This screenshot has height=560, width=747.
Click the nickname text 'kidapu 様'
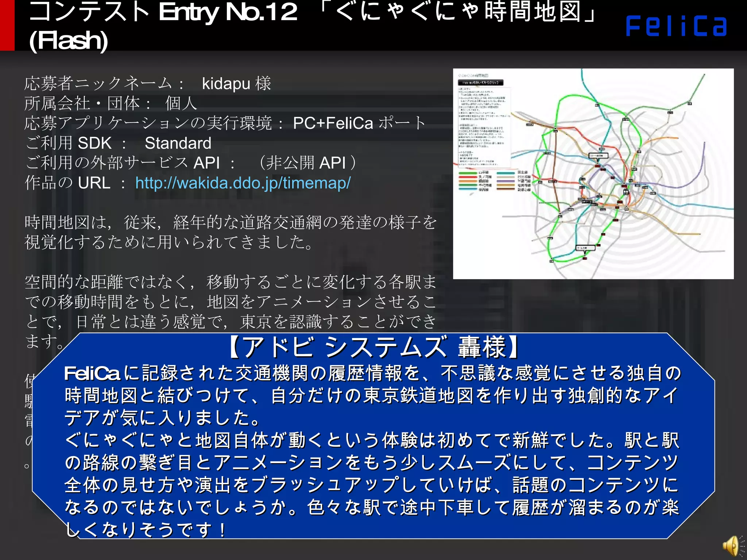pos(236,83)
